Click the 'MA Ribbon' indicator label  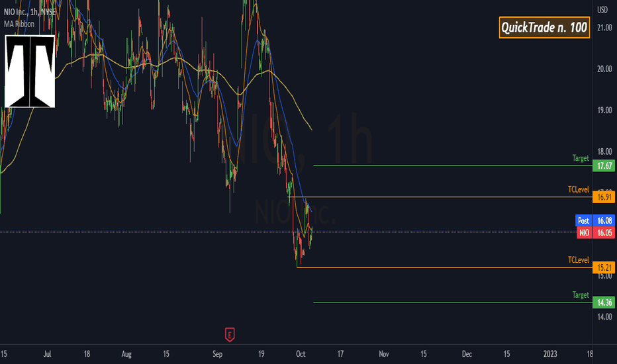19,24
